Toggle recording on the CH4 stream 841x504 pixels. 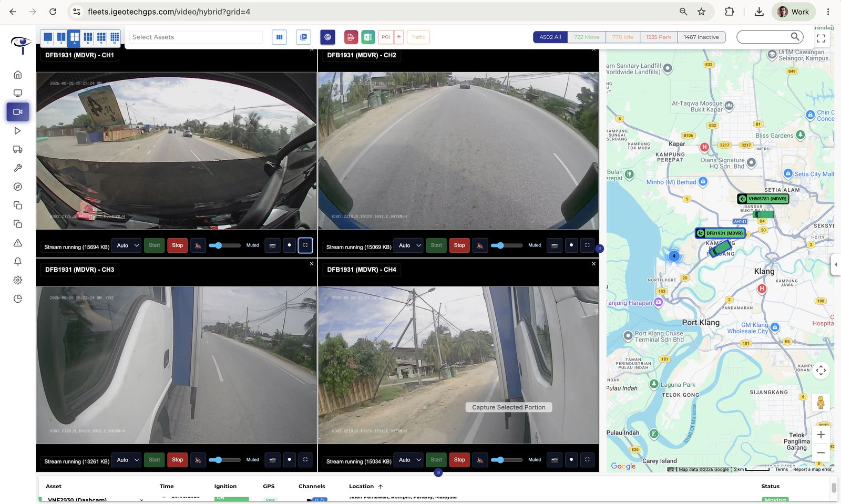[x=571, y=460]
